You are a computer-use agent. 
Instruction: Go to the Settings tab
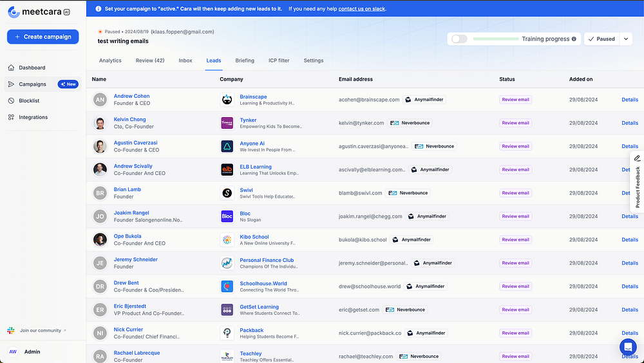click(314, 60)
